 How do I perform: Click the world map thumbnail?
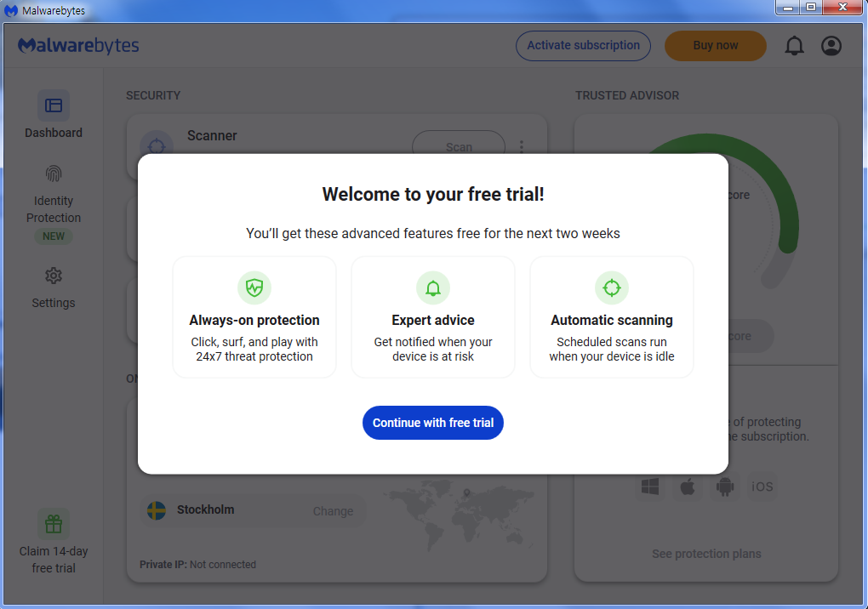pos(459,514)
